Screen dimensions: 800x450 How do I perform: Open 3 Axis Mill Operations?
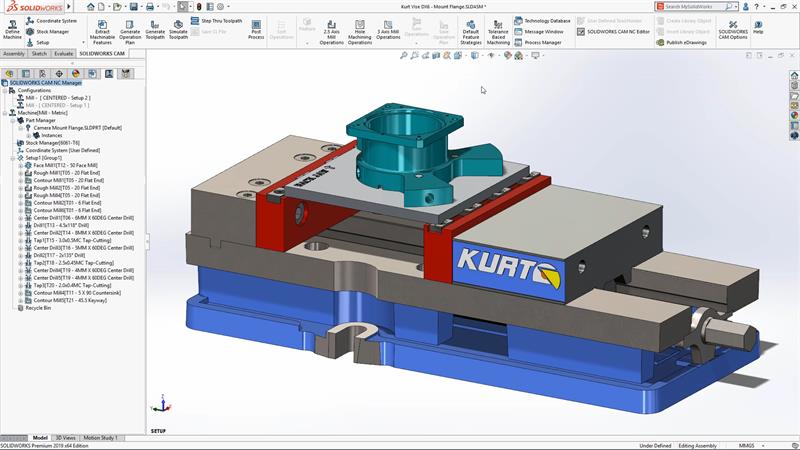[388, 30]
